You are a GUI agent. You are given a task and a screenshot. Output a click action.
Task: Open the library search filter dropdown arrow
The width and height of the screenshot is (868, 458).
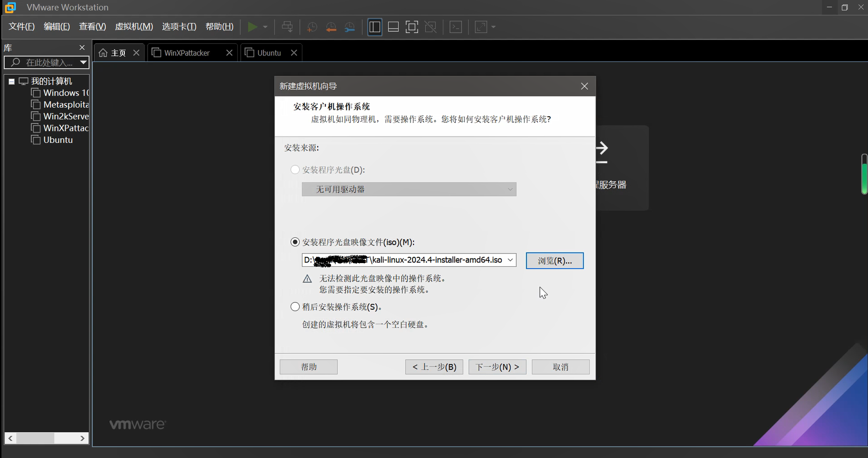tap(83, 62)
